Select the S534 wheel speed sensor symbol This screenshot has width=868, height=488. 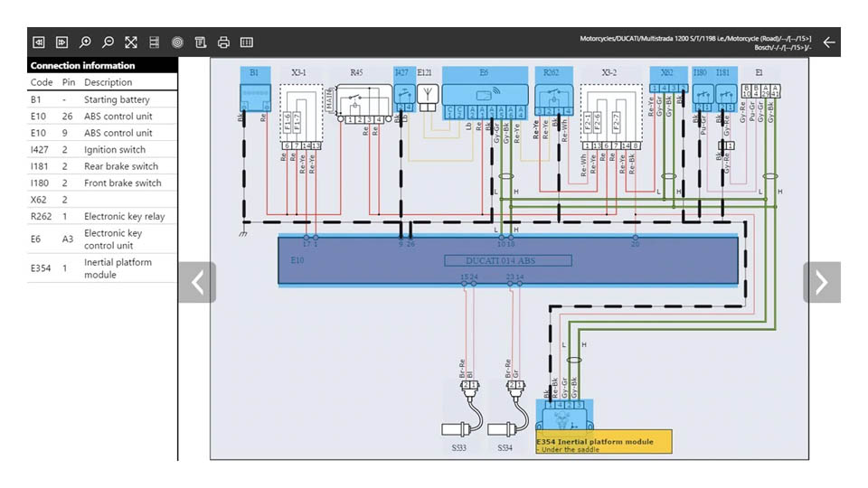point(510,410)
